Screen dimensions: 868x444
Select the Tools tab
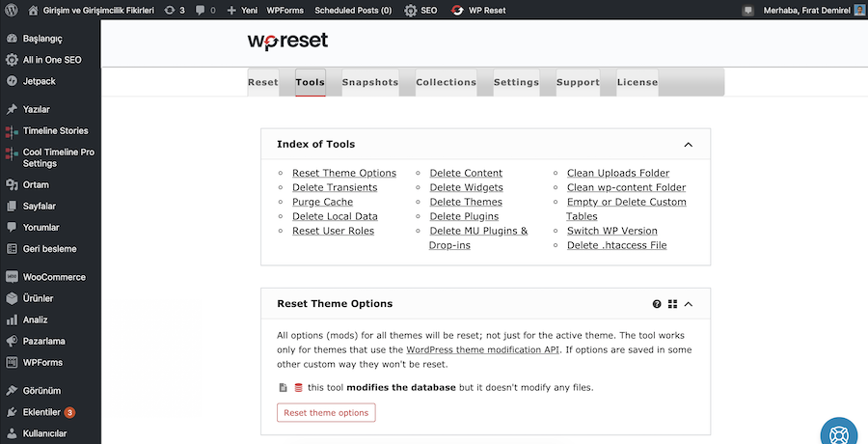click(x=310, y=82)
